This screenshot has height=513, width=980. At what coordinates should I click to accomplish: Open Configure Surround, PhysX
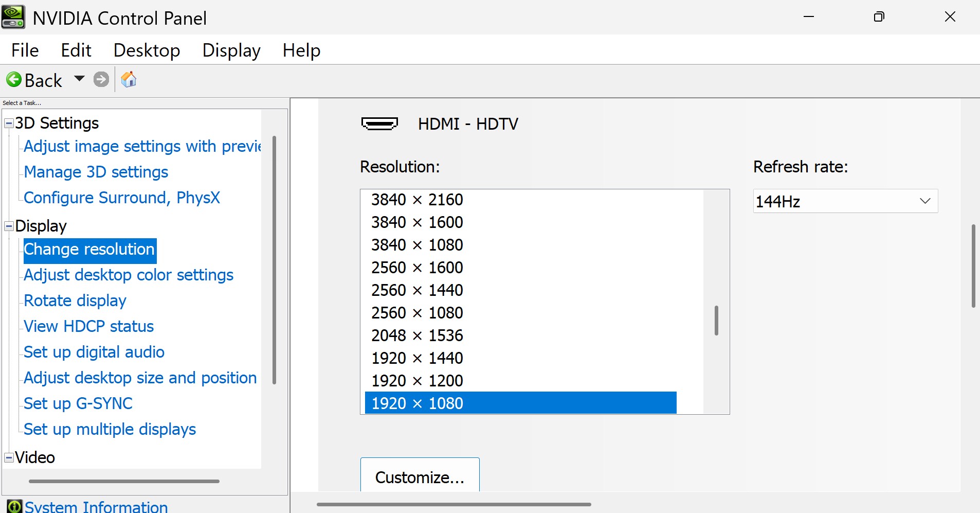[122, 198]
